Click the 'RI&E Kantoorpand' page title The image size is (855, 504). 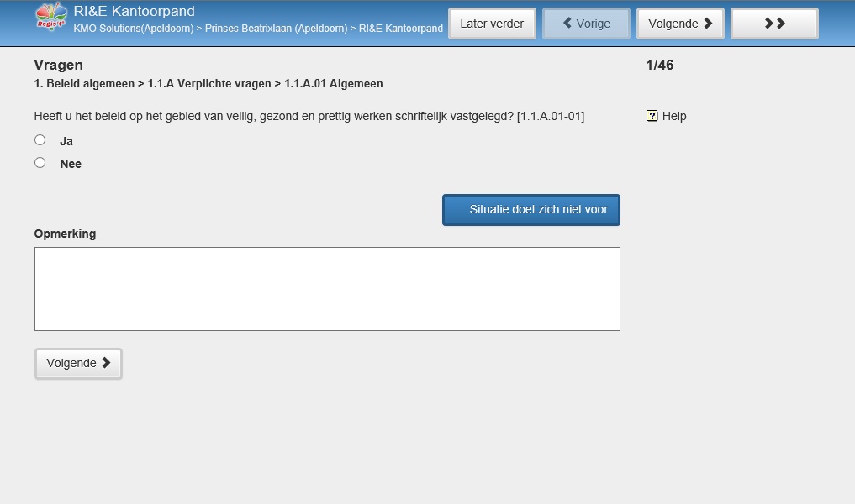coord(134,12)
